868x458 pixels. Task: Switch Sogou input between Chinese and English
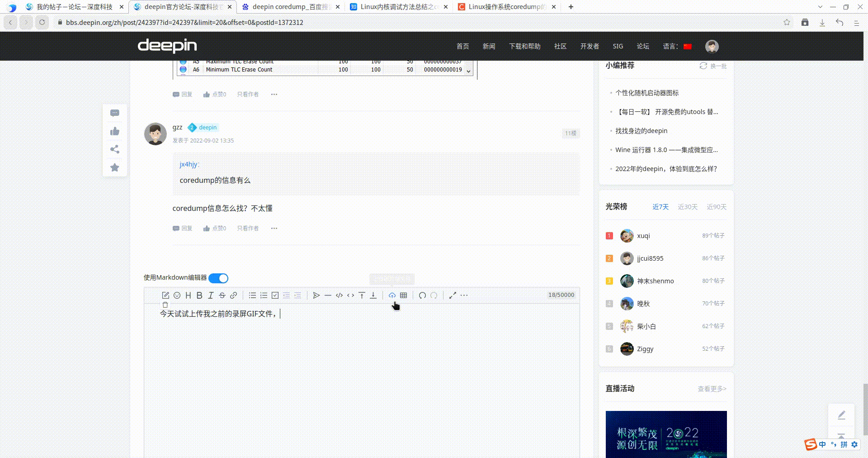(x=823, y=444)
